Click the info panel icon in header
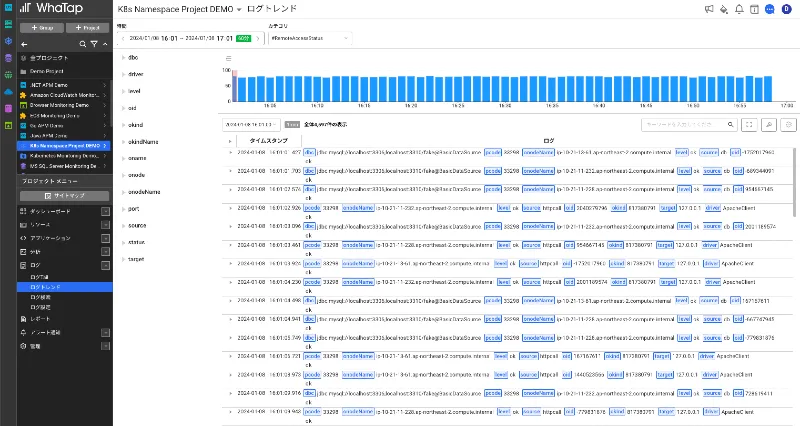 pyautogui.click(x=754, y=9)
